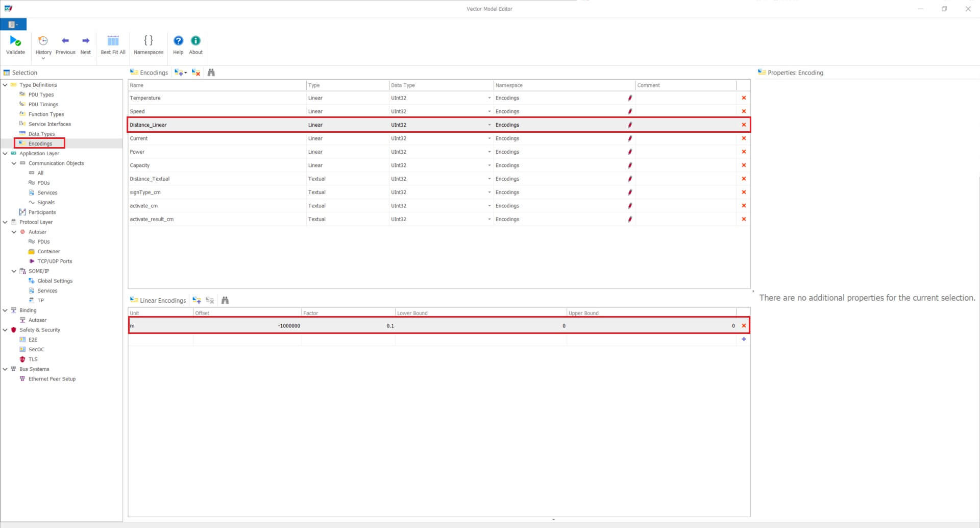Delete the Temperature encoding row
Image resolution: width=980 pixels, height=528 pixels.
(x=744, y=98)
